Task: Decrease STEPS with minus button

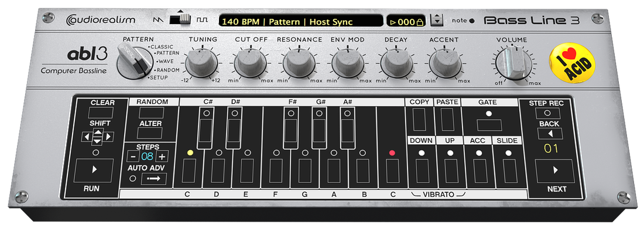Action: click(x=133, y=156)
